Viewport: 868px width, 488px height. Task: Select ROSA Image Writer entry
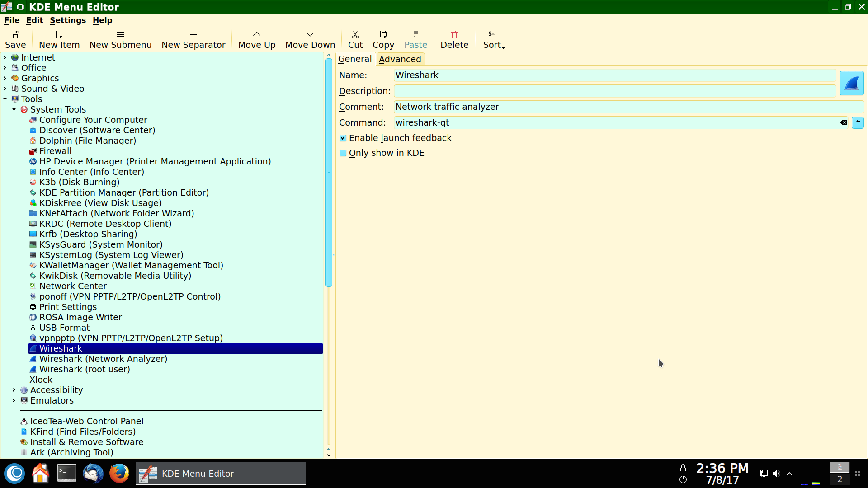click(x=80, y=317)
